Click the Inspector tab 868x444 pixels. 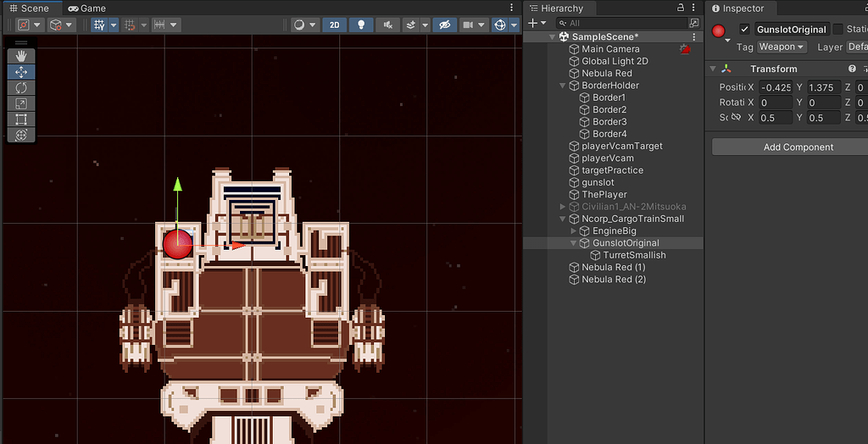737,8
